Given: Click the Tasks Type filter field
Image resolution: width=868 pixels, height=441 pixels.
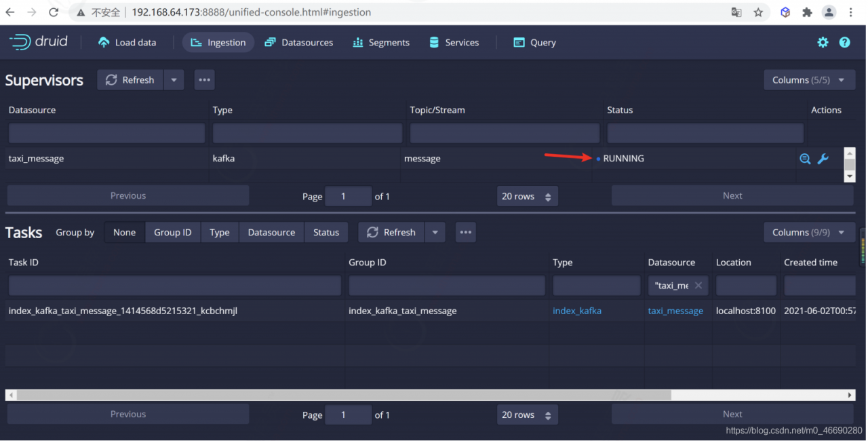Looking at the screenshot, I should [597, 286].
